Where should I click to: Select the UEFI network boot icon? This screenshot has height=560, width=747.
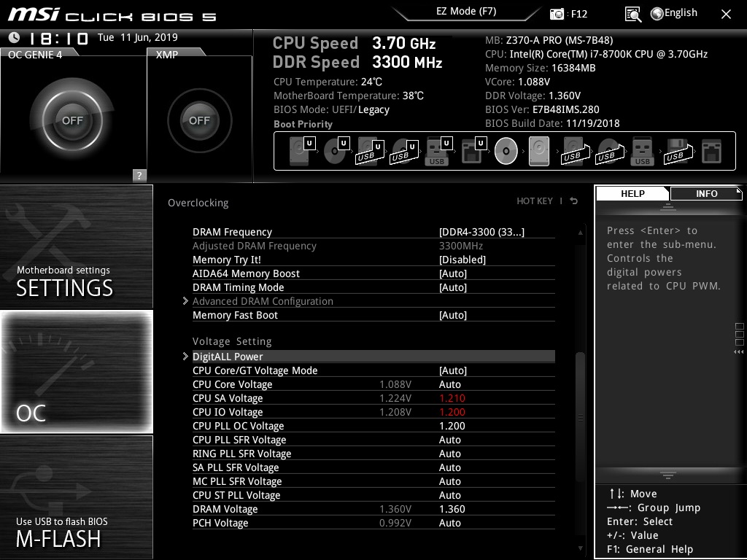tap(473, 151)
